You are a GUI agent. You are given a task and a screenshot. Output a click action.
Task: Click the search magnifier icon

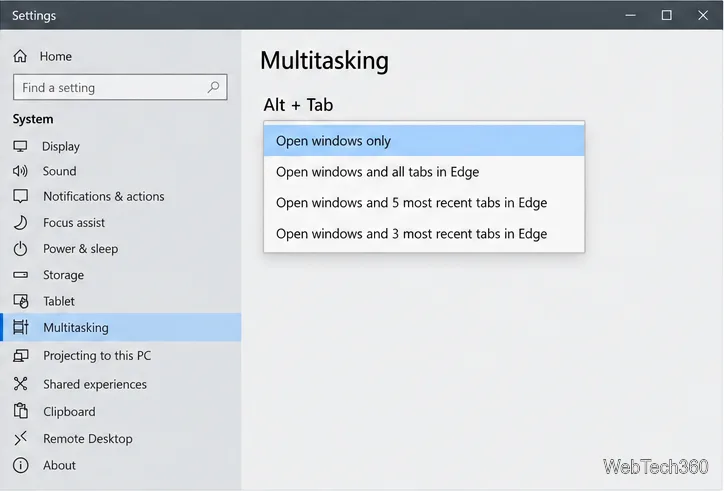(x=213, y=87)
